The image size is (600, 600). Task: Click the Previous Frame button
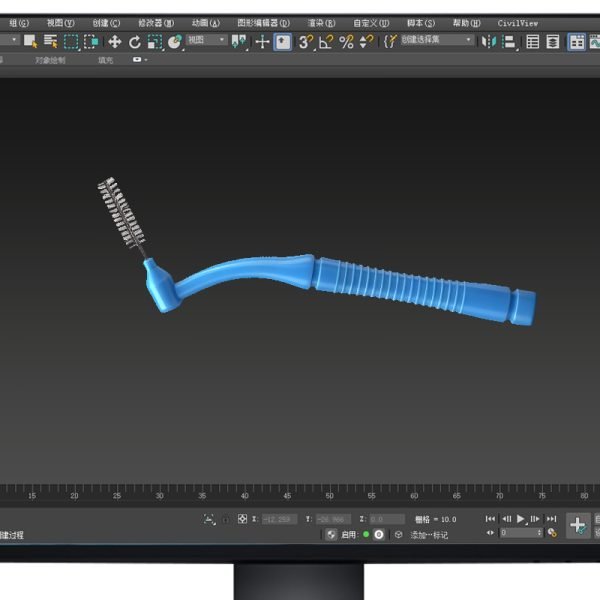tap(507, 519)
